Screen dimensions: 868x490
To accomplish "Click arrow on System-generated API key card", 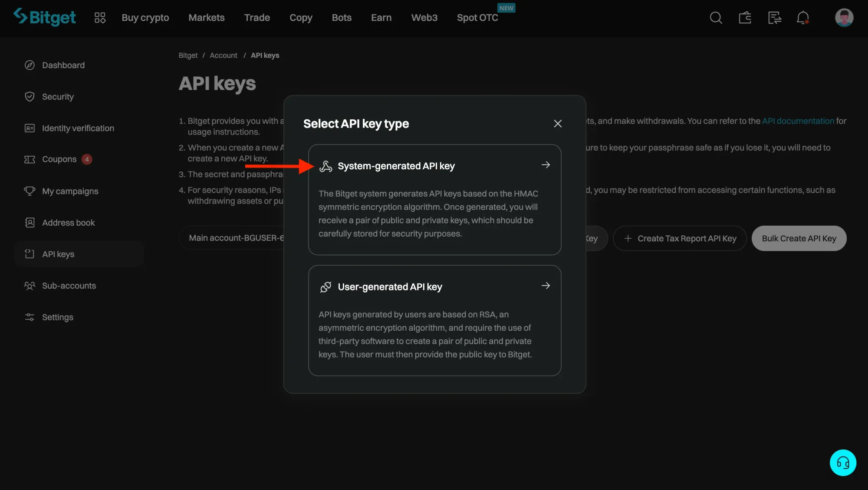I will [546, 165].
